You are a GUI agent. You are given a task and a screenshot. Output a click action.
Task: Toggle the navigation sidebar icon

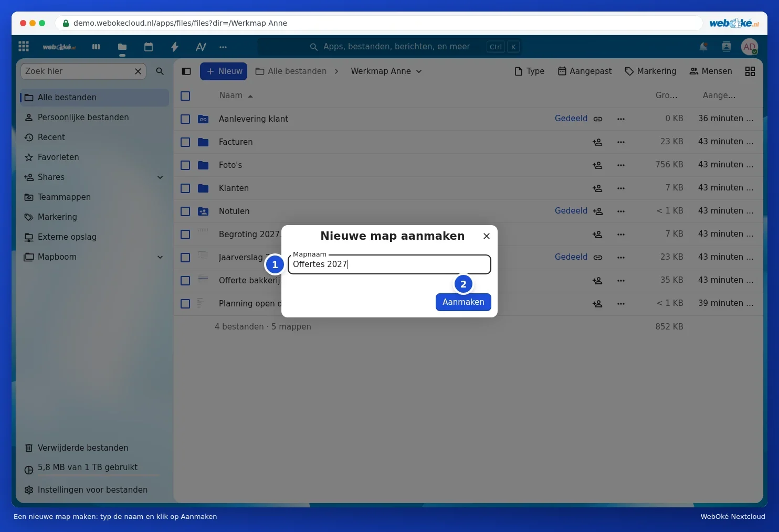tap(186, 71)
